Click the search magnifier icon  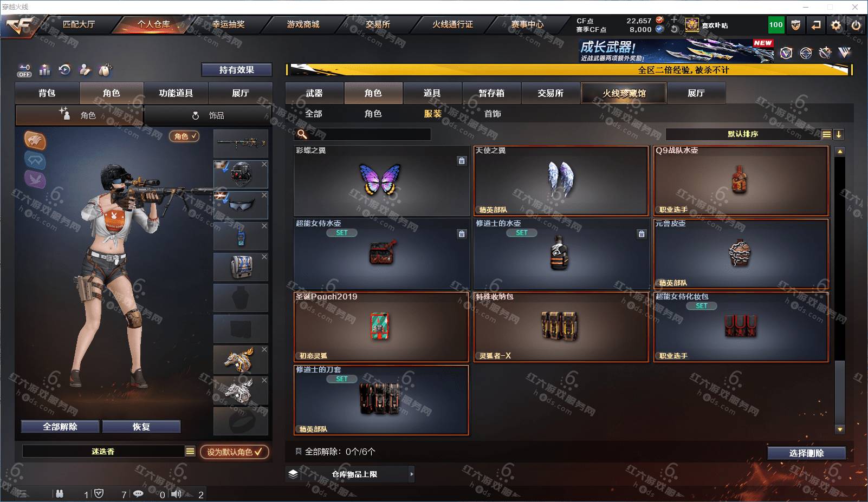coord(302,134)
